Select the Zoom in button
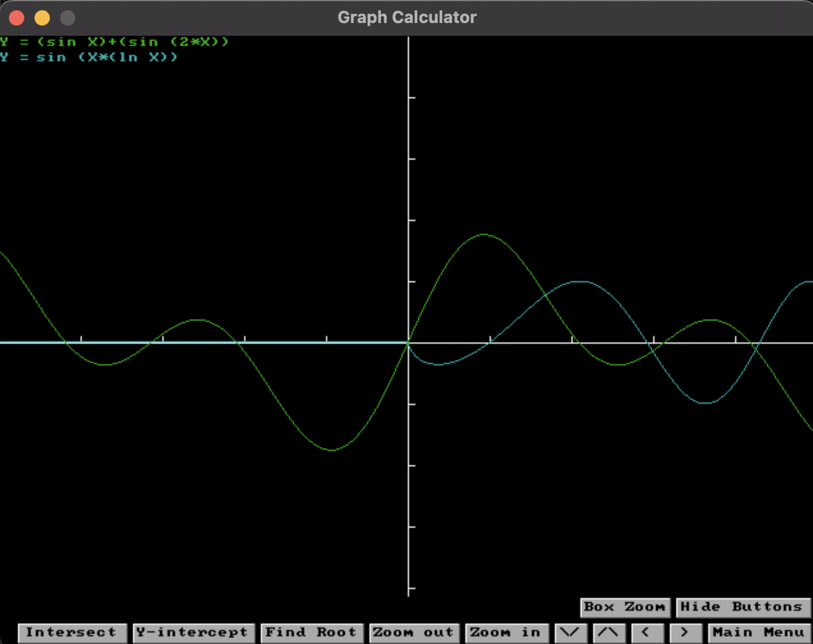Screen dimensions: 813x644 pos(507,633)
